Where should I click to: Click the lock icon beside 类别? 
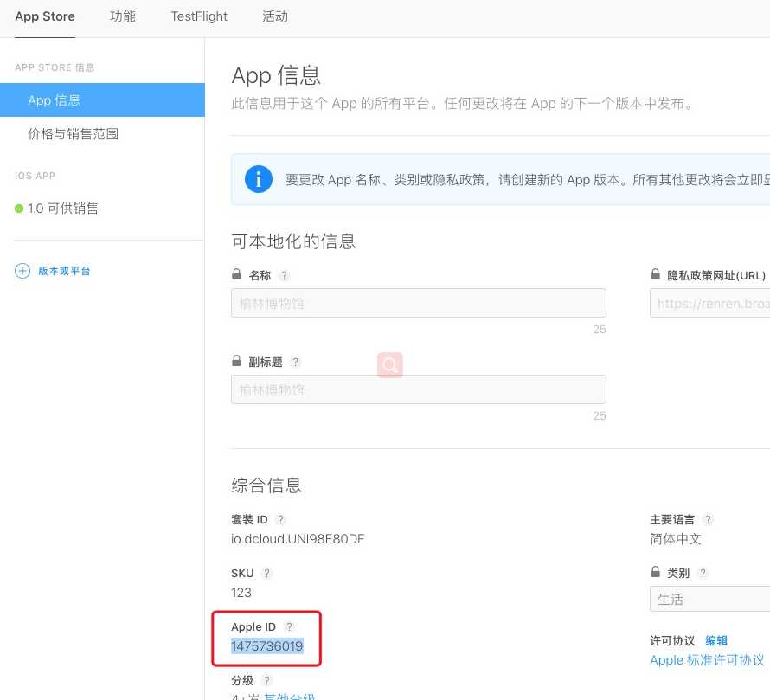tap(656, 572)
